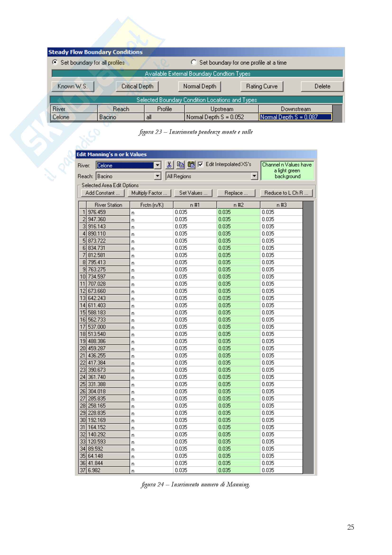Click the Delete boundary condition button

(322, 87)
